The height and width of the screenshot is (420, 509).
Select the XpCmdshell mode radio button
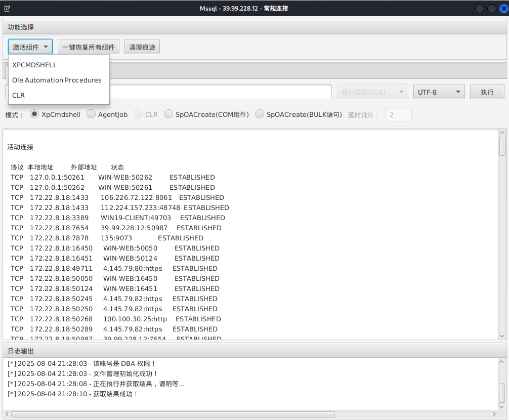pyautogui.click(x=34, y=114)
